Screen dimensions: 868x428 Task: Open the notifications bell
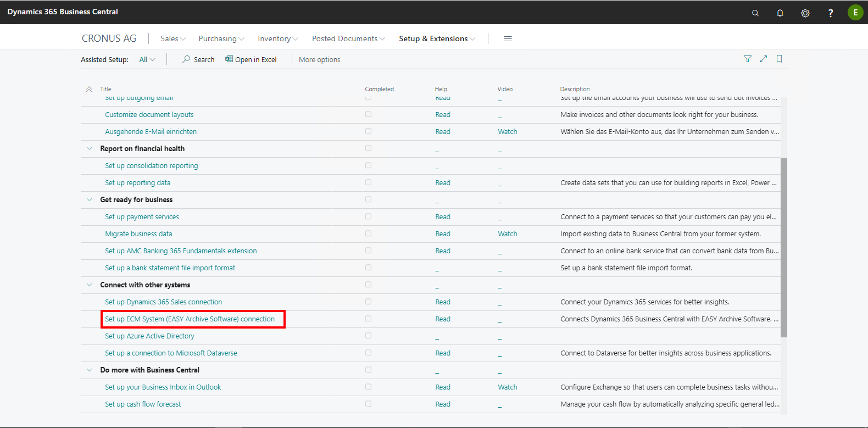[780, 13]
